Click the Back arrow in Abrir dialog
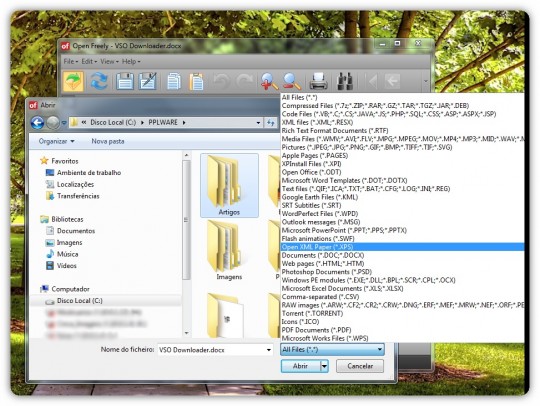The width and height of the screenshot is (540, 406). [x=37, y=123]
